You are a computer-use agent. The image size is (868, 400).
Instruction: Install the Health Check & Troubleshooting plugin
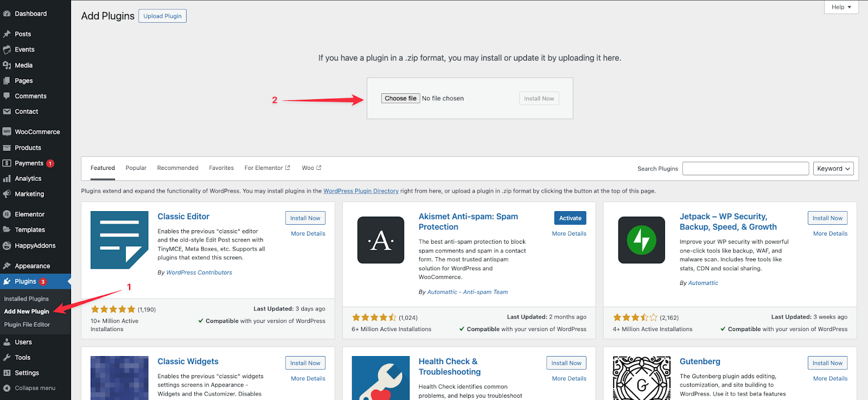(x=566, y=363)
